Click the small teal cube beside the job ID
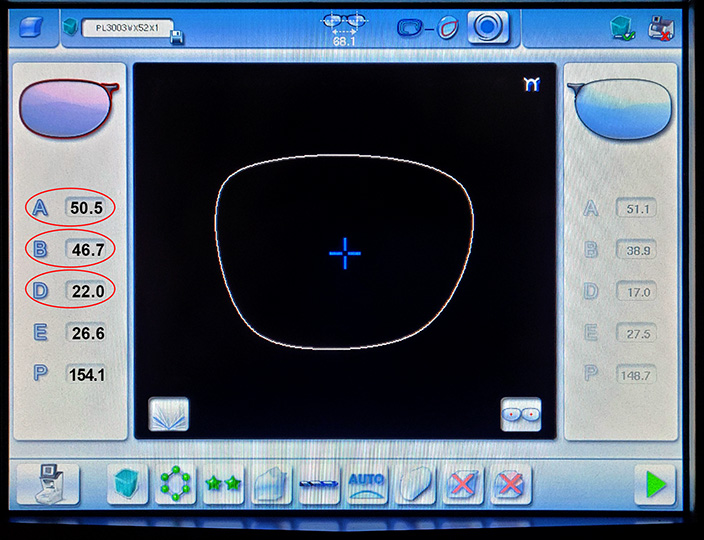This screenshot has height=540, width=704. [70, 27]
